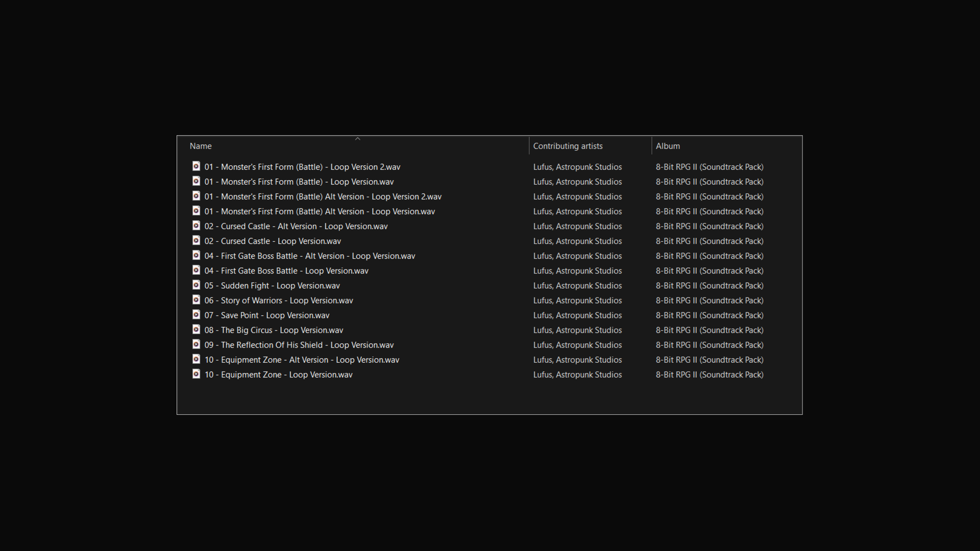Select the icon for Reflection Of His Shield
This screenshot has height=551, width=980.
click(x=196, y=344)
